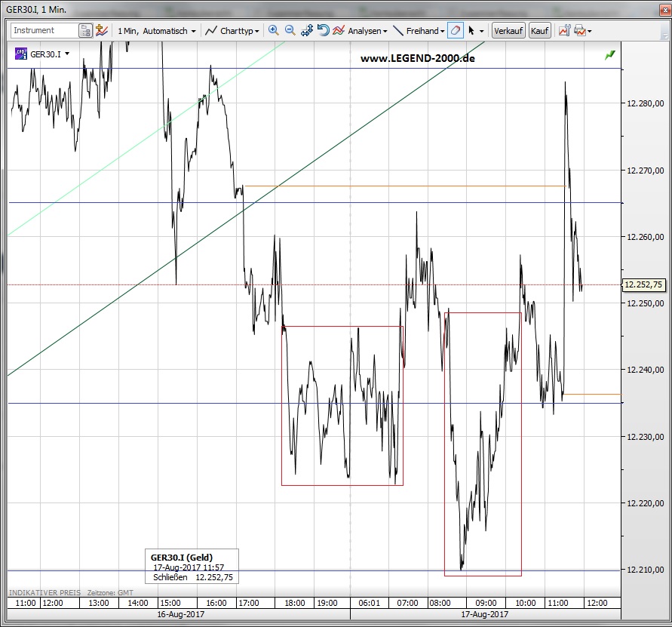This screenshot has height=627, width=672.
Task: Click the Instrument input field
Action: click(44, 31)
